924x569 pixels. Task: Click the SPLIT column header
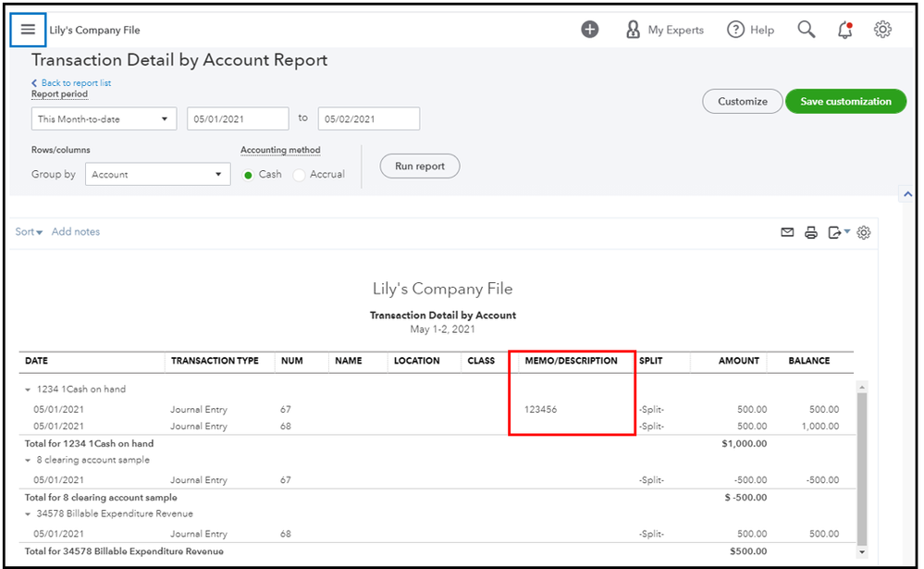click(650, 360)
